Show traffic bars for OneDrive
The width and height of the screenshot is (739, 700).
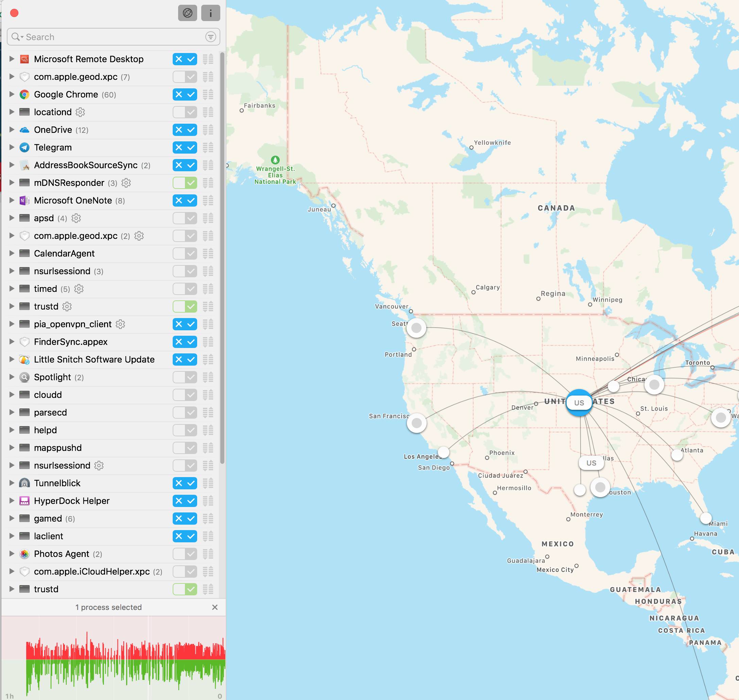[x=208, y=130]
